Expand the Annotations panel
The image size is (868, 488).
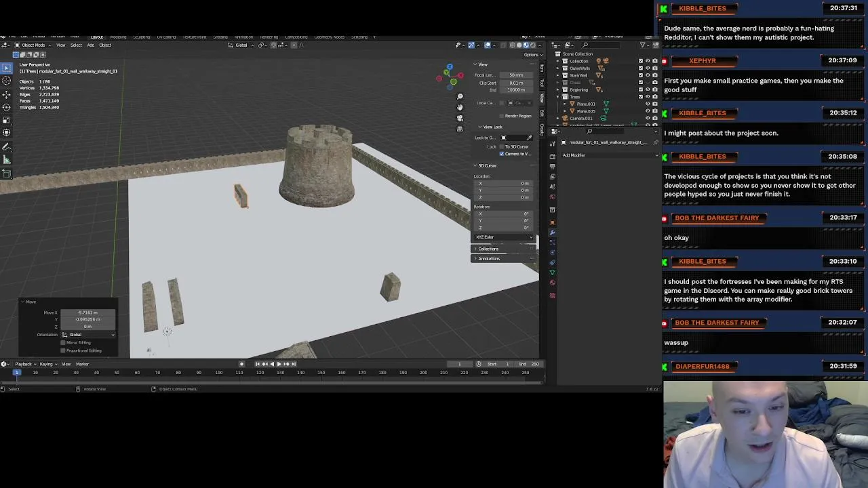[488, 258]
